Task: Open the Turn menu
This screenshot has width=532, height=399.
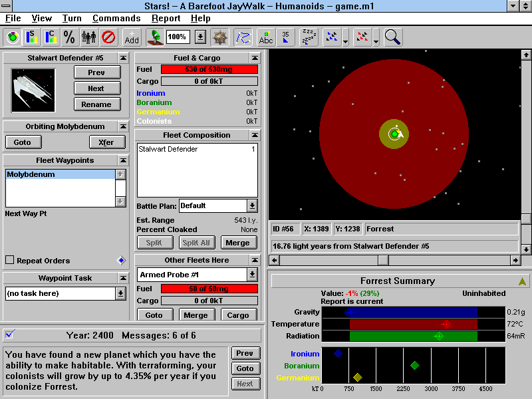Action: click(x=72, y=19)
